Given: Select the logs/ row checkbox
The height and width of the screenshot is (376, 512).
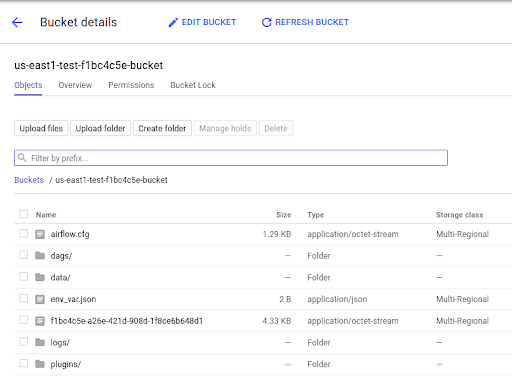Looking at the screenshot, I should coord(24,342).
